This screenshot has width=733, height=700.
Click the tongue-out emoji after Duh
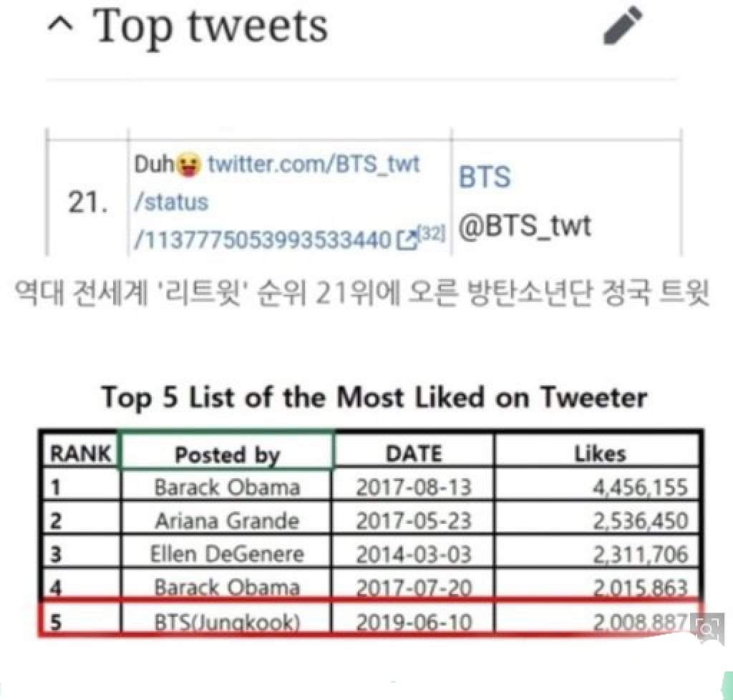(188, 165)
